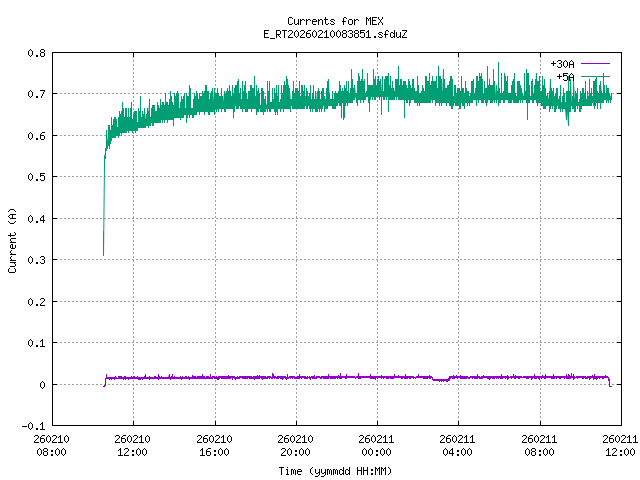Click the 260210 08:00 x-axis tick label

(x=51, y=444)
